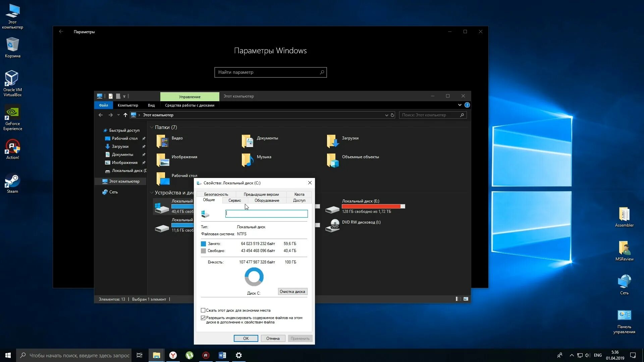Image resolution: width=644 pixels, height=362 pixels.
Task: Click the refresh icon in address bar
Action: (392, 115)
